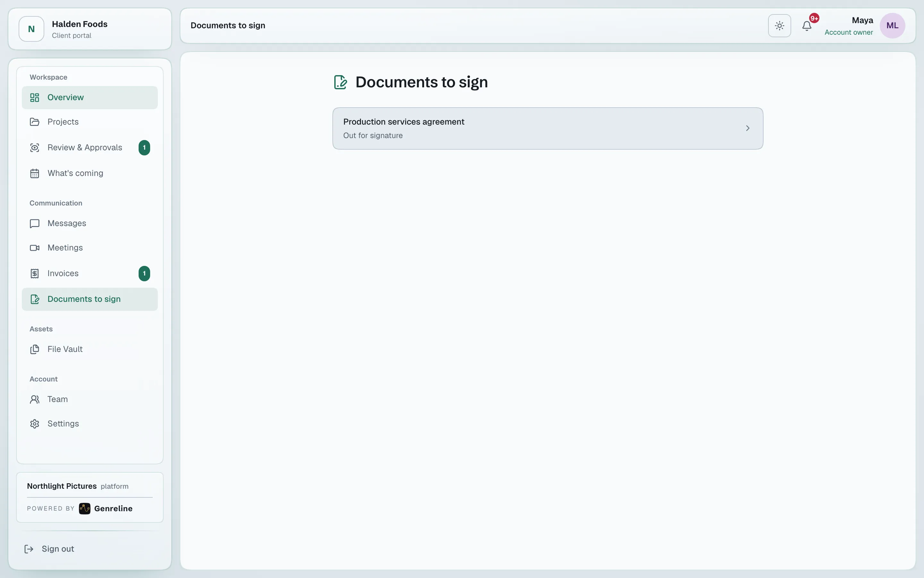Click the Out for signature status

373,136
